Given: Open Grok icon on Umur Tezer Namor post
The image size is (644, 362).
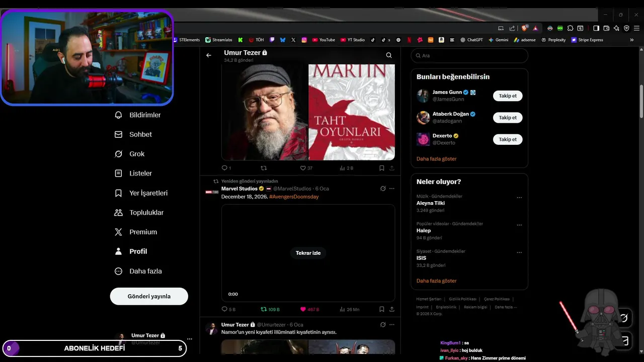Looking at the screenshot, I should [383, 325].
